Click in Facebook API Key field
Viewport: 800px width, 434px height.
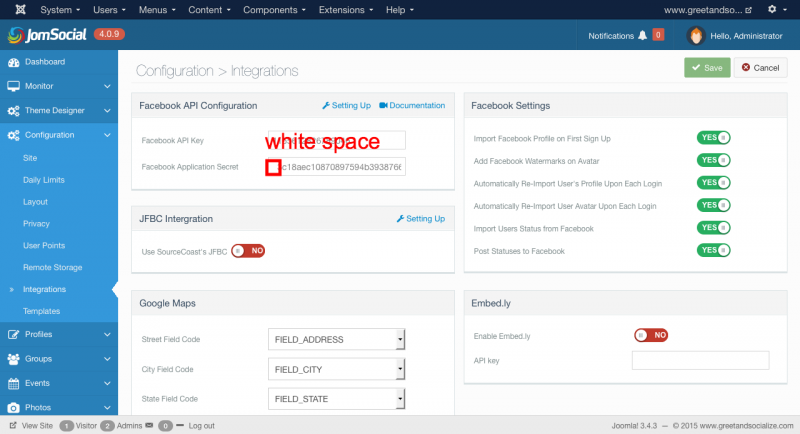pos(336,140)
